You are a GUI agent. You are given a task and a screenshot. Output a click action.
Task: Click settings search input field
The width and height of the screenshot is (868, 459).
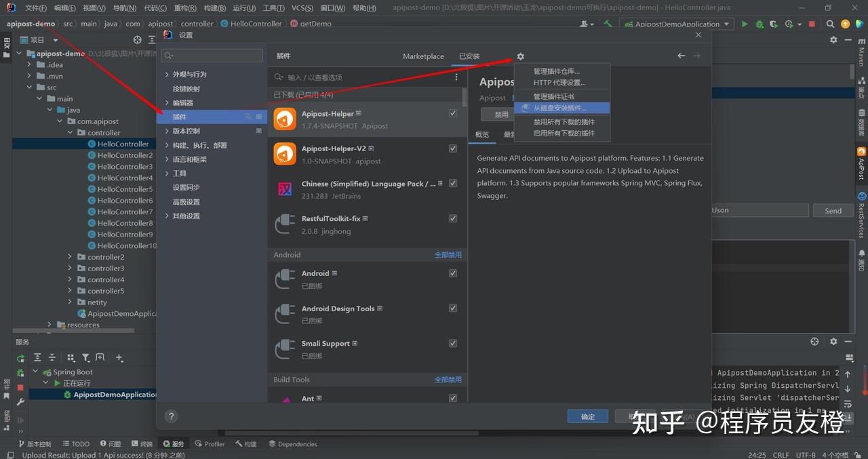click(x=212, y=56)
